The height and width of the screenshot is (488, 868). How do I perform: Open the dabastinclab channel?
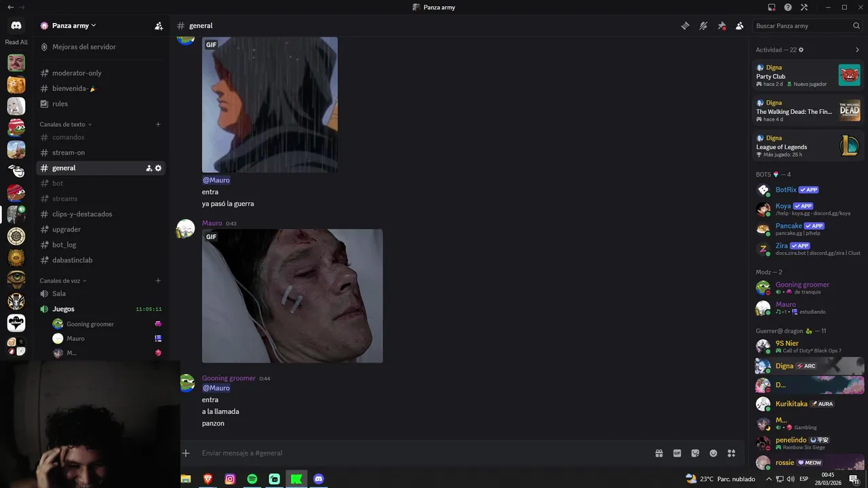click(102, 260)
